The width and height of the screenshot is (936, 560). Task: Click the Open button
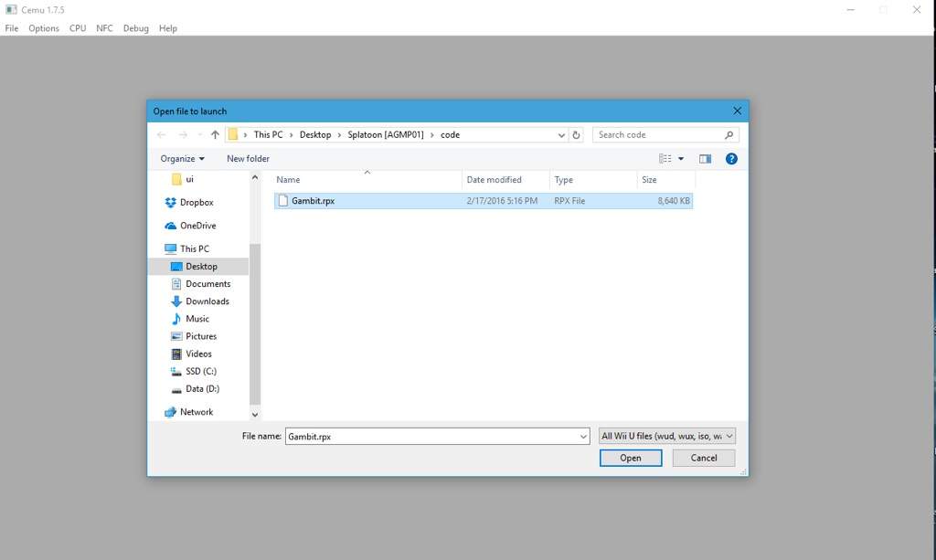(x=631, y=458)
